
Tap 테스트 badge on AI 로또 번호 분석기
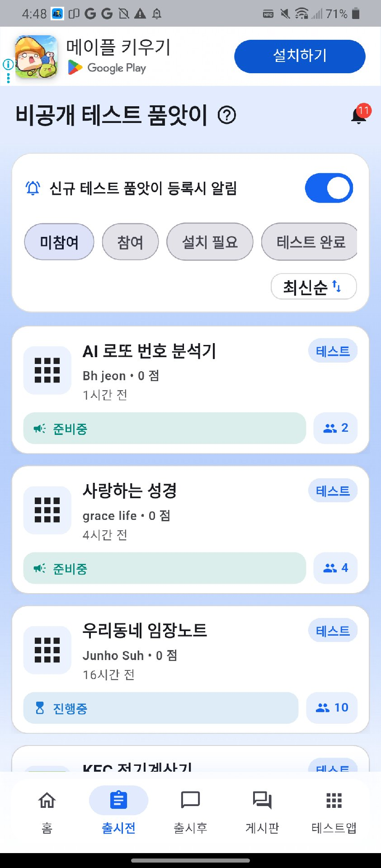[333, 351]
